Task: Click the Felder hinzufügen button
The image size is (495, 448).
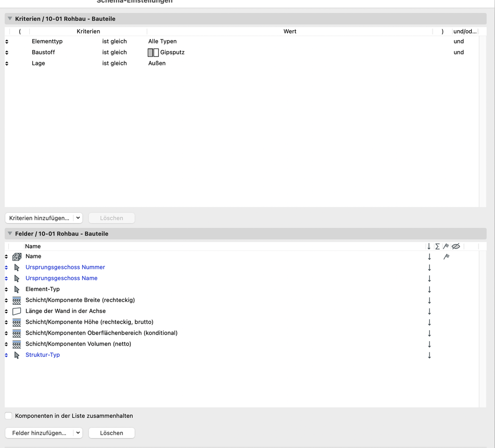Action: (39, 433)
